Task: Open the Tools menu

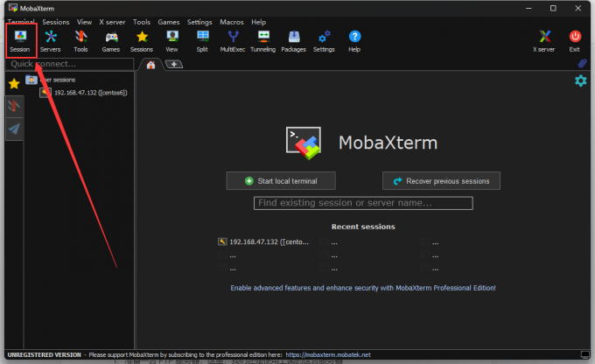Action: (x=142, y=22)
